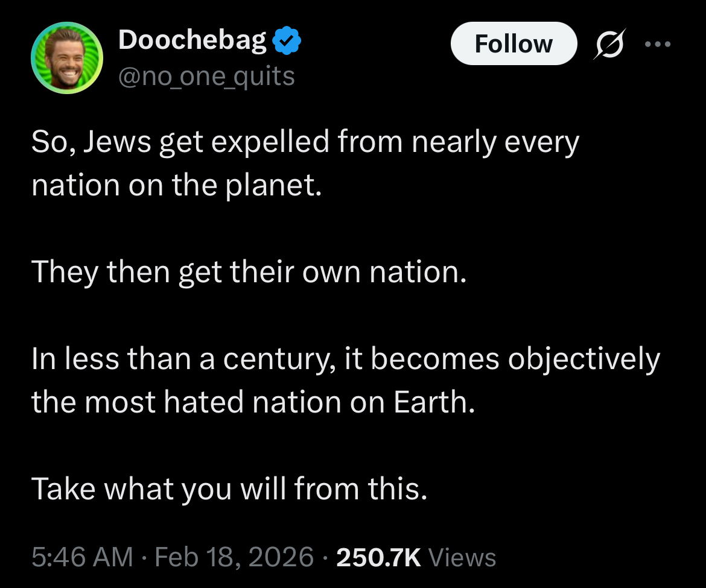Open the Doochebag profile avatar
Viewport: 706px width, 588px height.
pos(67,58)
